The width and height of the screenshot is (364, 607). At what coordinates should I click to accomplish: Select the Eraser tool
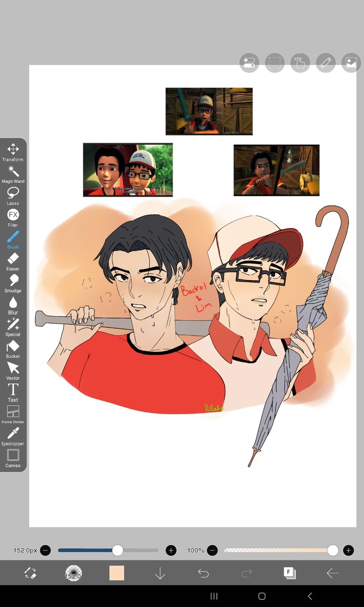(x=13, y=262)
